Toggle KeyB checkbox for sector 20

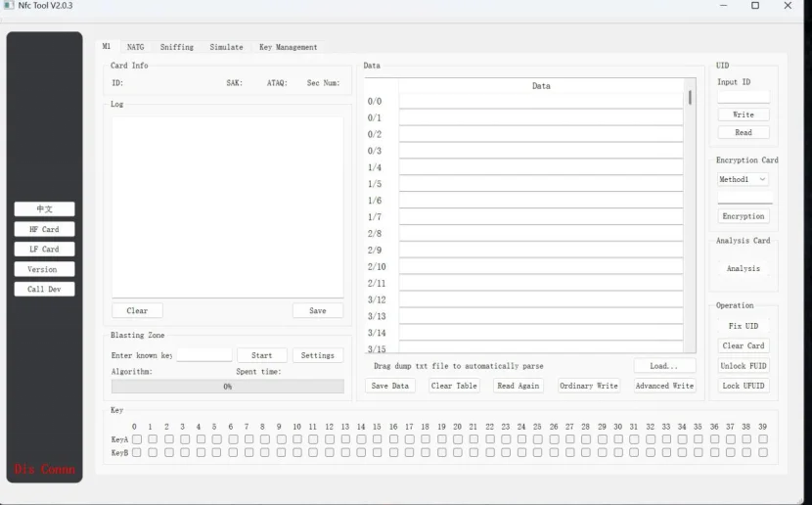[458, 453]
